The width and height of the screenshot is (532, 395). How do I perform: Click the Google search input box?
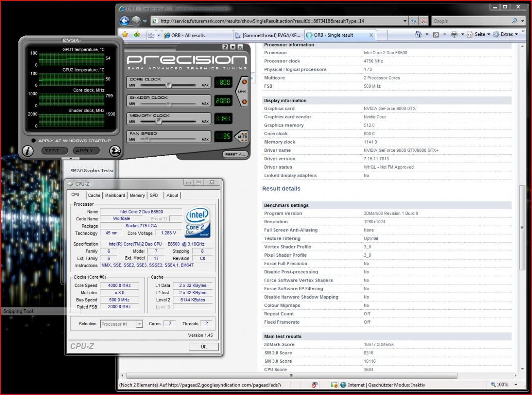tap(471, 21)
